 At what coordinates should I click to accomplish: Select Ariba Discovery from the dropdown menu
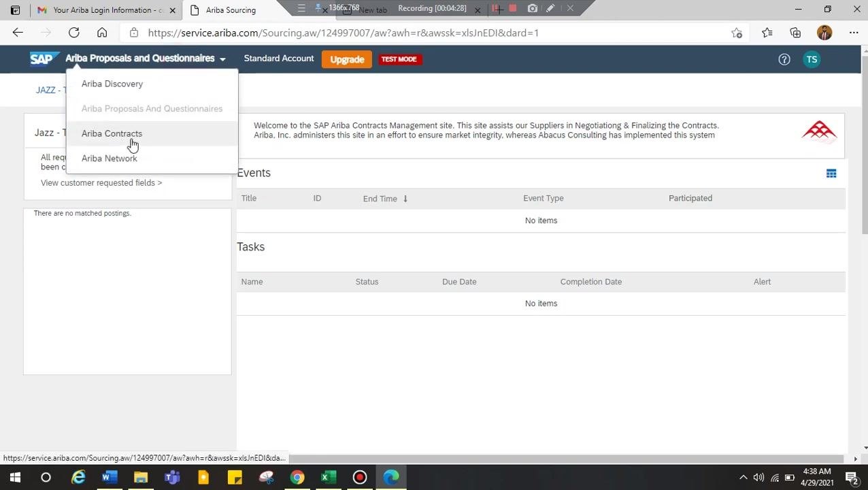(112, 84)
